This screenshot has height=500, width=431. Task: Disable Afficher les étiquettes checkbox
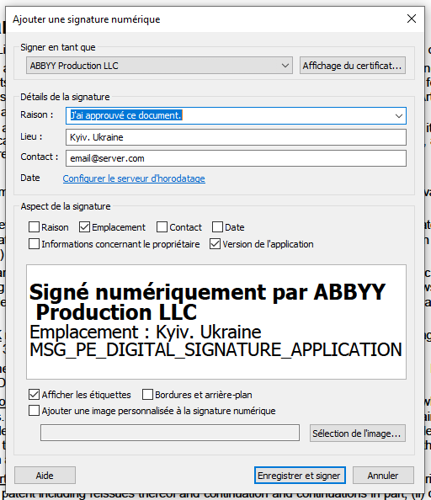(x=34, y=394)
